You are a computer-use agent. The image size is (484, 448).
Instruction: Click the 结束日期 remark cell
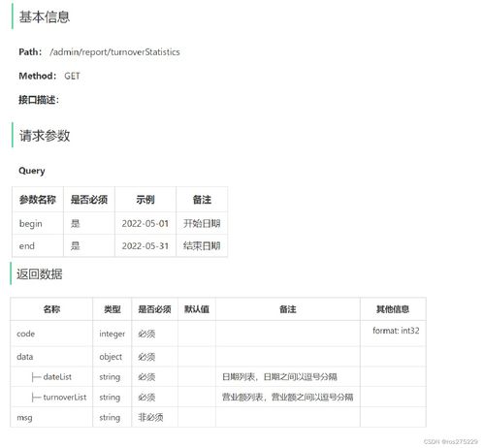click(x=202, y=246)
